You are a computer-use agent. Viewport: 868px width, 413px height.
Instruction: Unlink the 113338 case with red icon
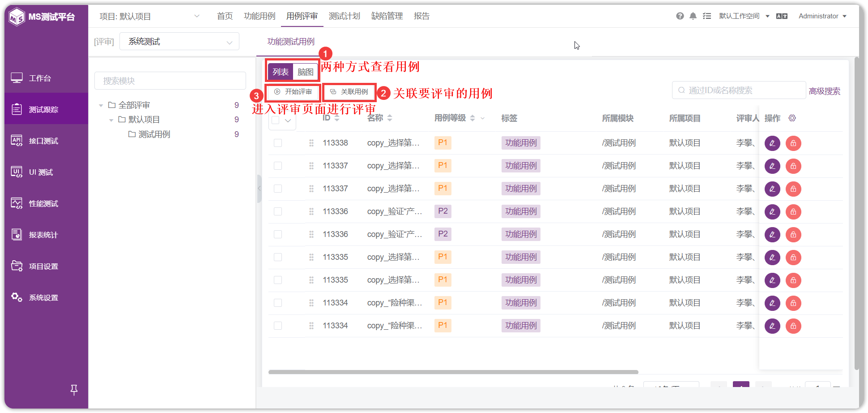tap(793, 143)
